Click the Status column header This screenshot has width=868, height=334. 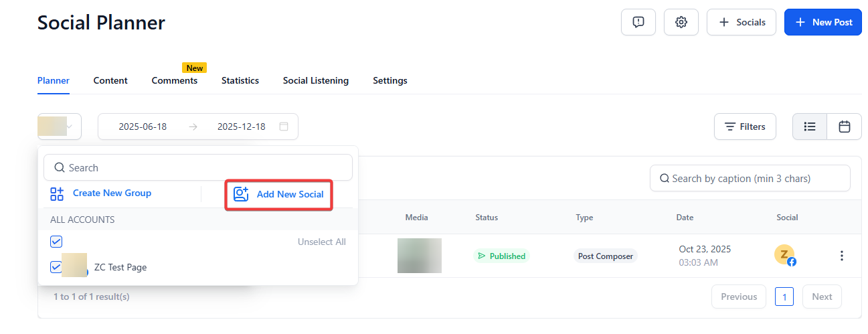pos(487,218)
